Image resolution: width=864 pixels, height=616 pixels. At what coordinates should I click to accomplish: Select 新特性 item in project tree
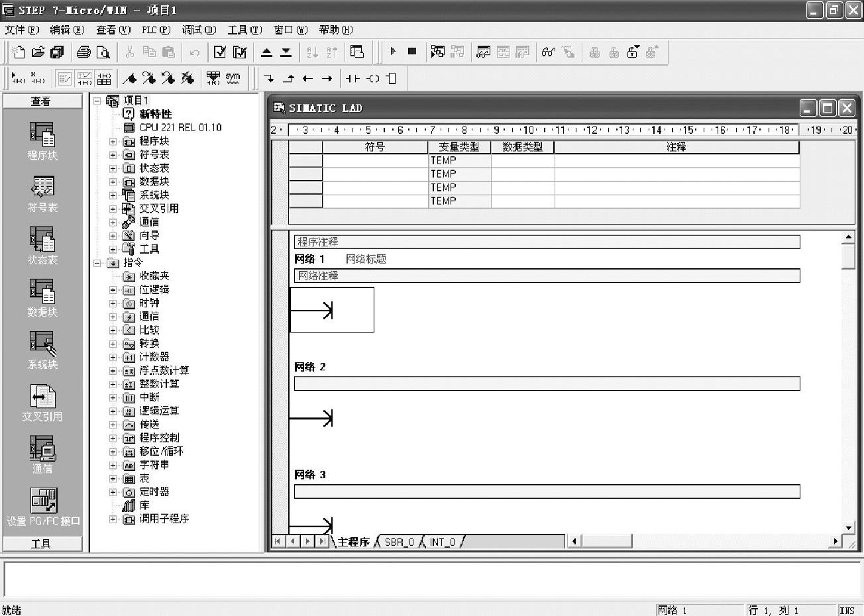pyautogui.click(x=155, y=114)
